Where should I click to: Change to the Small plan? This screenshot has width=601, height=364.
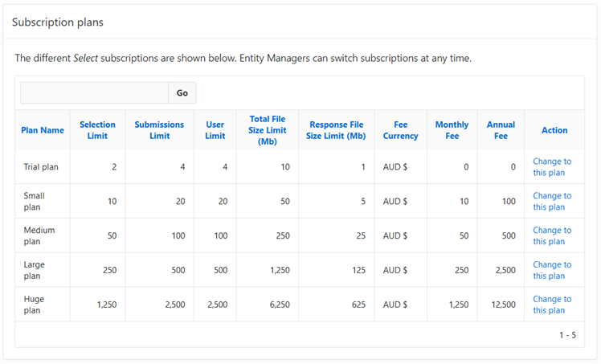(552, 202)
